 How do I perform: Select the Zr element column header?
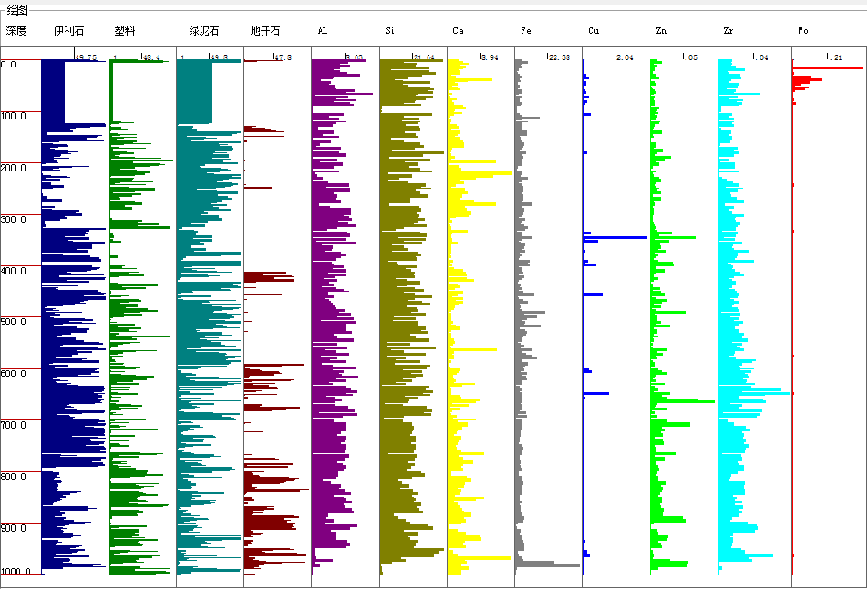tap(728, 31)
